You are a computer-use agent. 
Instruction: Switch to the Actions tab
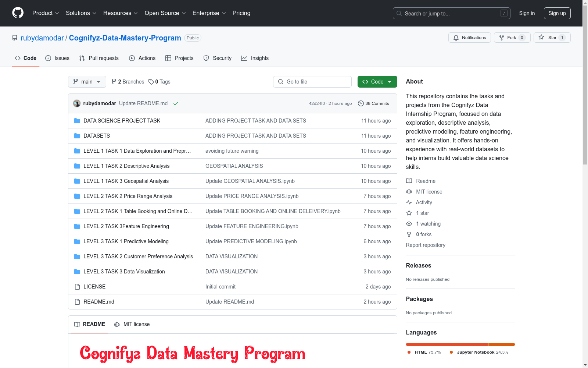[142, 58]
